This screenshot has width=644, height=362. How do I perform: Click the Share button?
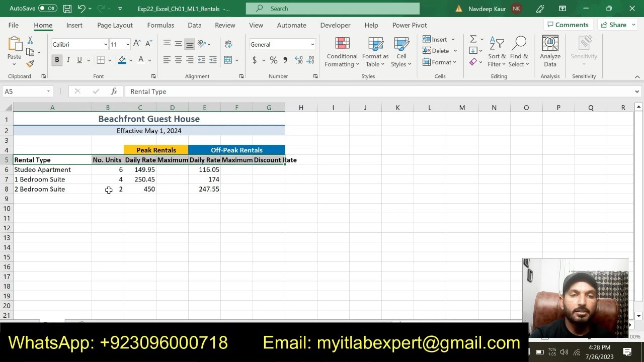click(x=613, y=25)
